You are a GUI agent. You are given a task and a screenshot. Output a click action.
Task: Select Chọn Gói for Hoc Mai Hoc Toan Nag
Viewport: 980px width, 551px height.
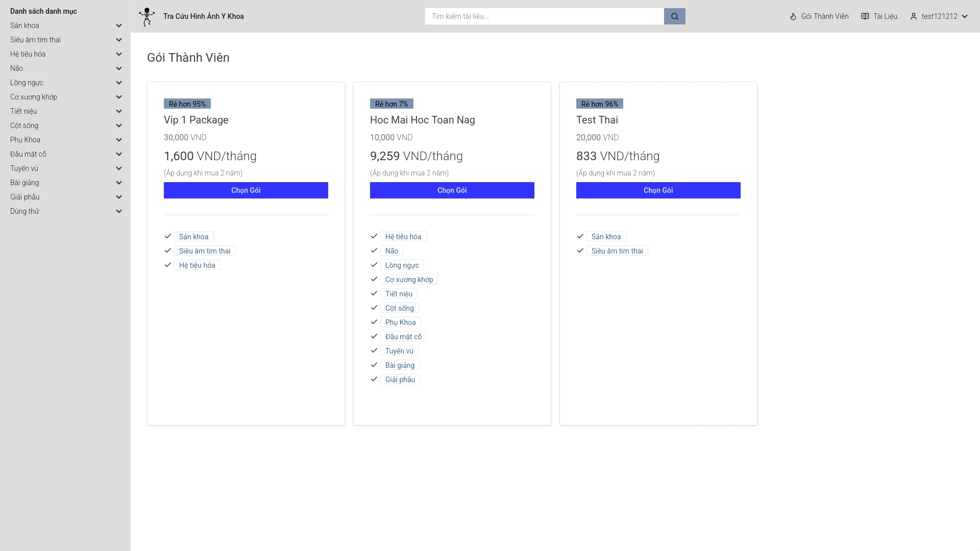pyautogui.click(x=452, y=190)
